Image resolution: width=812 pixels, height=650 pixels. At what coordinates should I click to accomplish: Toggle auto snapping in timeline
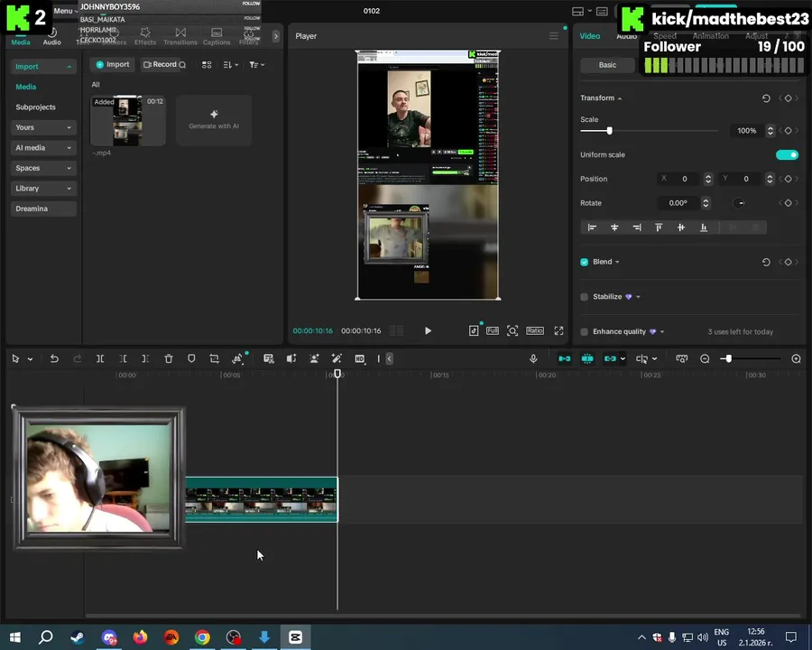tap(587, 358)
